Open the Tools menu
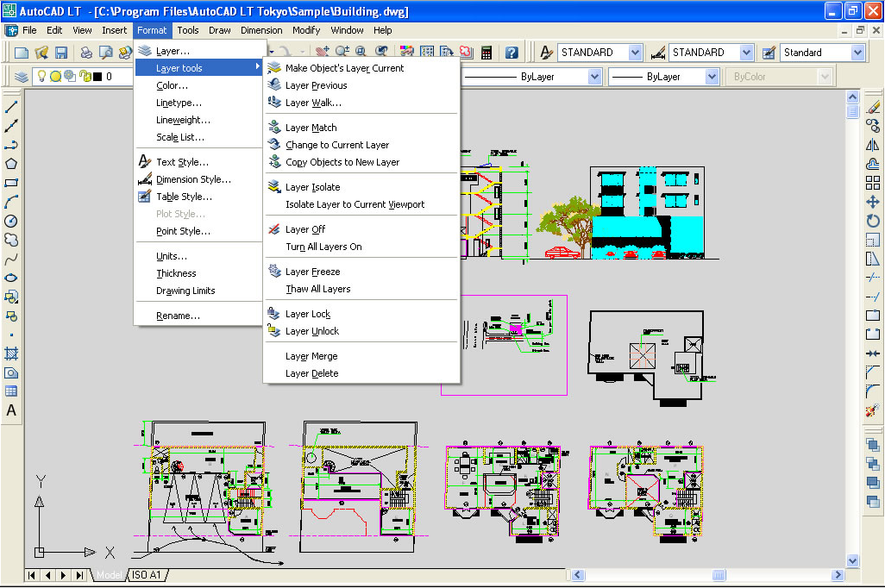 pos(188,30)
